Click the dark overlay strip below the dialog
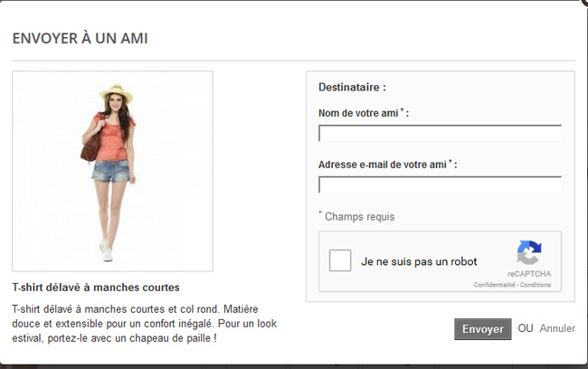Image resolution: width=588 pixels, height=369 pixels. pos(294,367)
